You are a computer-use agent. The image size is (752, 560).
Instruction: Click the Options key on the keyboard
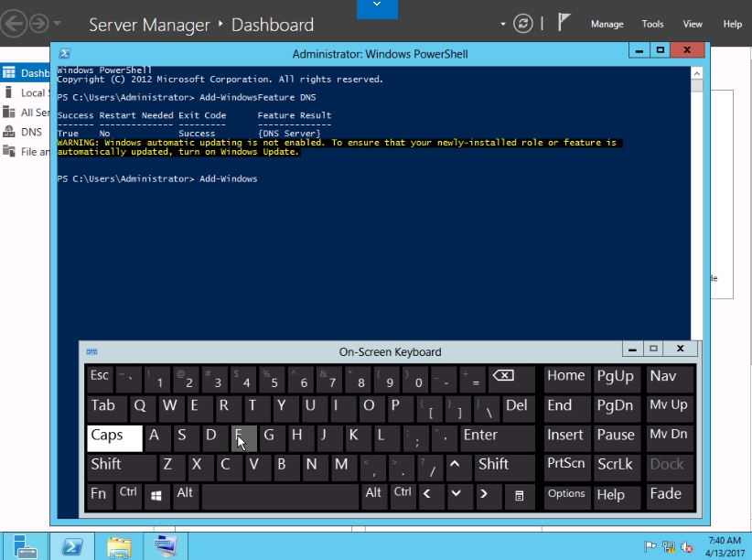566,495
